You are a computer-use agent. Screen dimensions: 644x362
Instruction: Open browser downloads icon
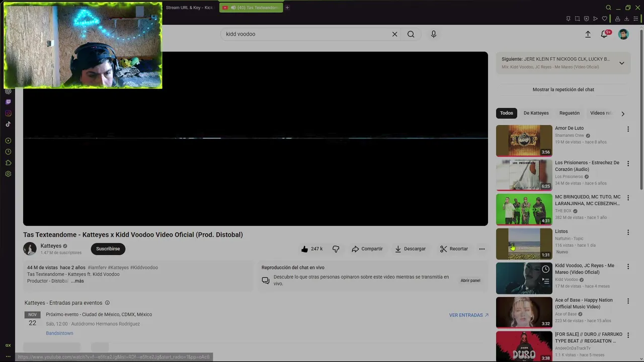click(626, 19)
